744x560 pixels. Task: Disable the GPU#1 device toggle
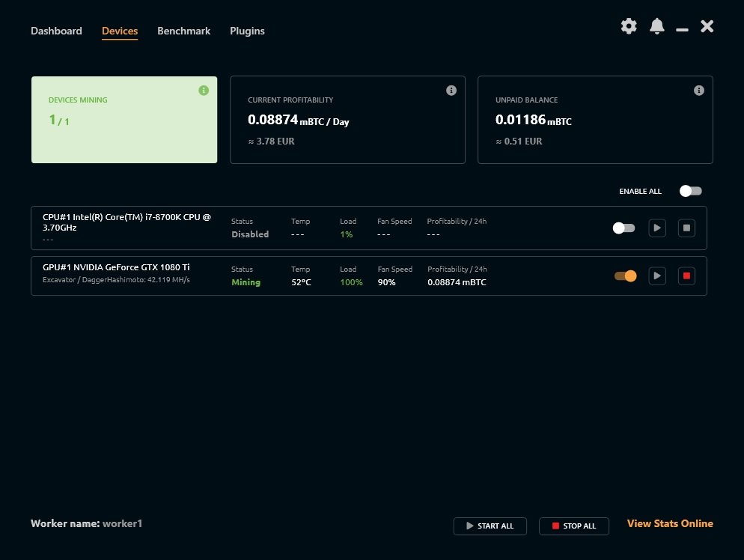click(626, 276)
